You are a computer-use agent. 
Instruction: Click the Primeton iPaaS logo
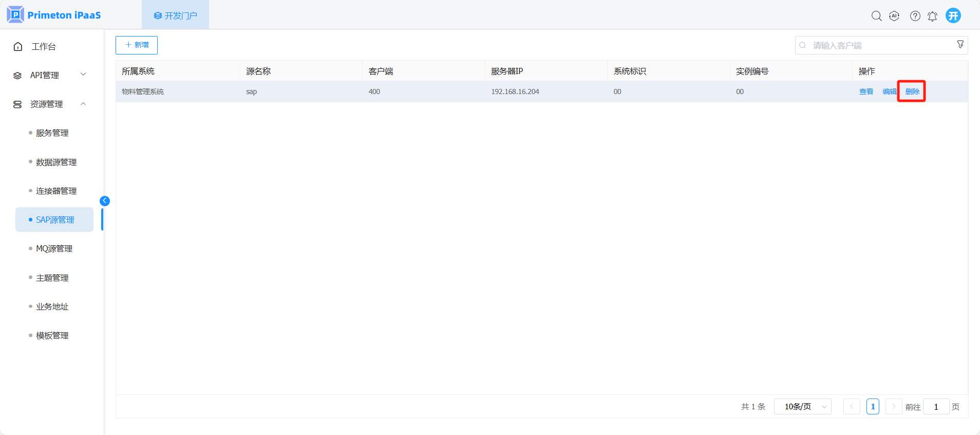pos(54,15)
